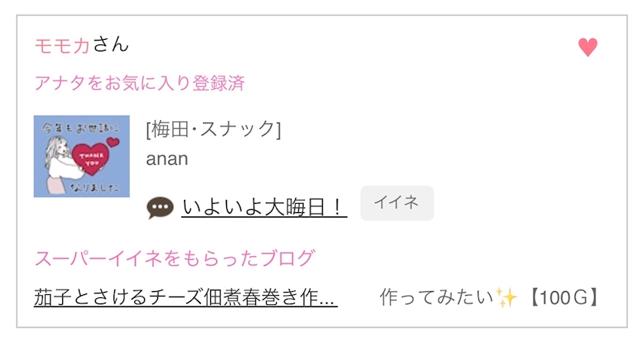Click the small dark red heart in thumbnail
Screen dimensions: 644x341
click(x=113, y=142)
